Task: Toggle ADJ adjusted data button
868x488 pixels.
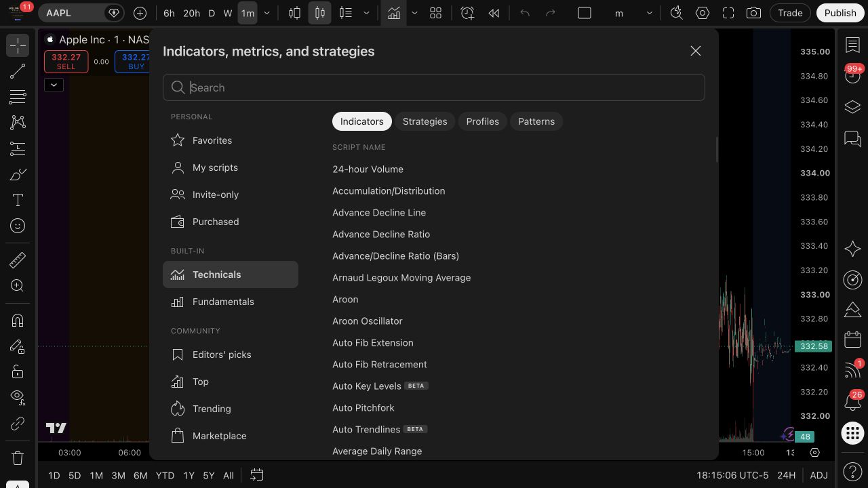Action: [818, 475]
